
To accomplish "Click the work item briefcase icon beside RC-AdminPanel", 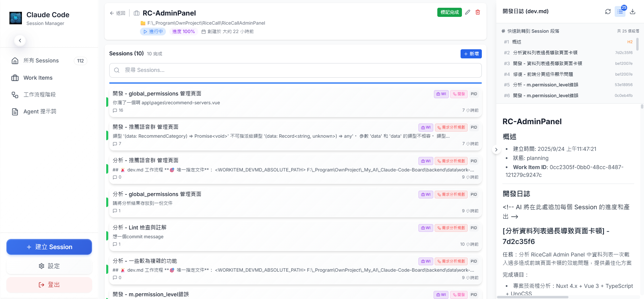I will (x=137, y=13).
